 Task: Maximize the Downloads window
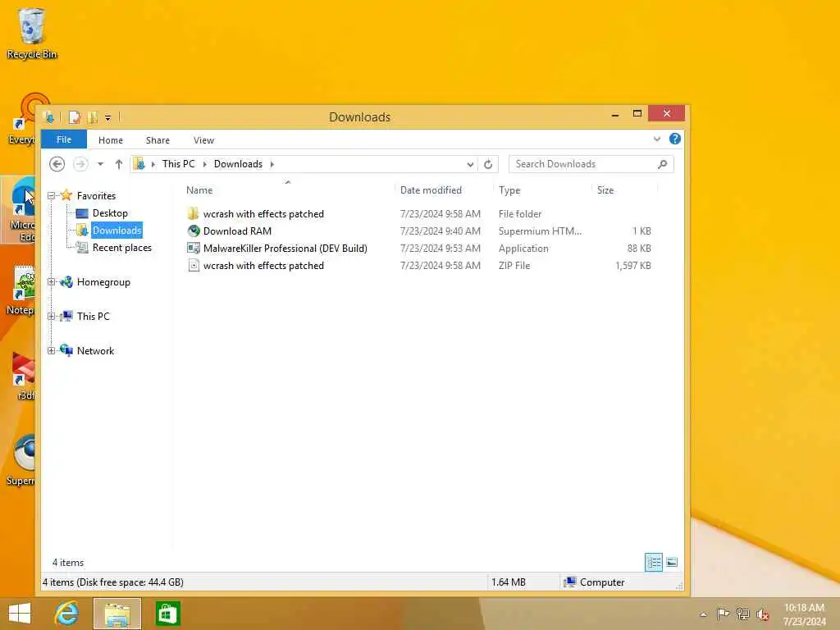click(x=637, y=113)
